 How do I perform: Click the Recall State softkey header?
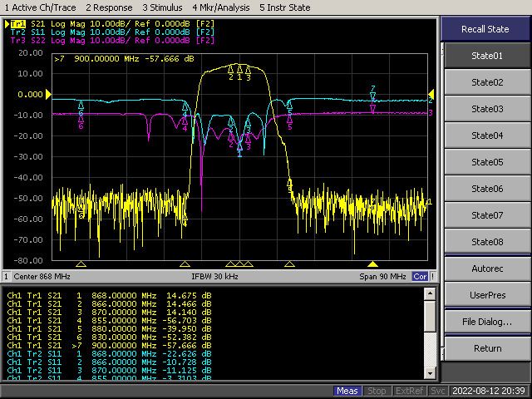pos(485,29)
